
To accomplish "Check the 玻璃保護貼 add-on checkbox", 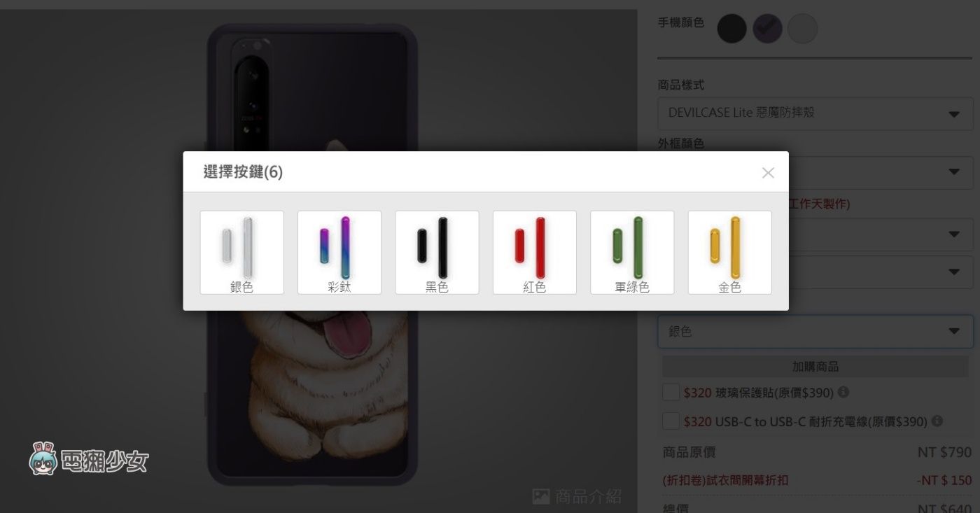I will [671, 393].
